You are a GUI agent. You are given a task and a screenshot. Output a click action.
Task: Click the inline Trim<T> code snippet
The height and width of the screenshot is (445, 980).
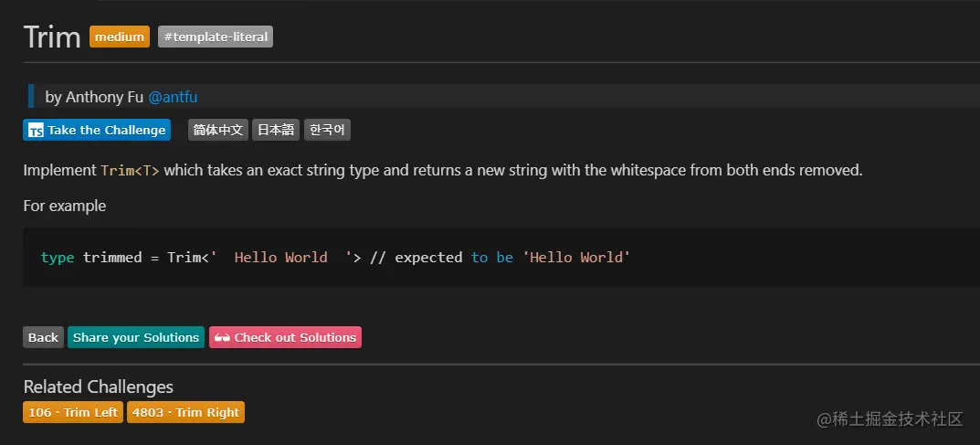pyautogui.click(x=130, y=171)
